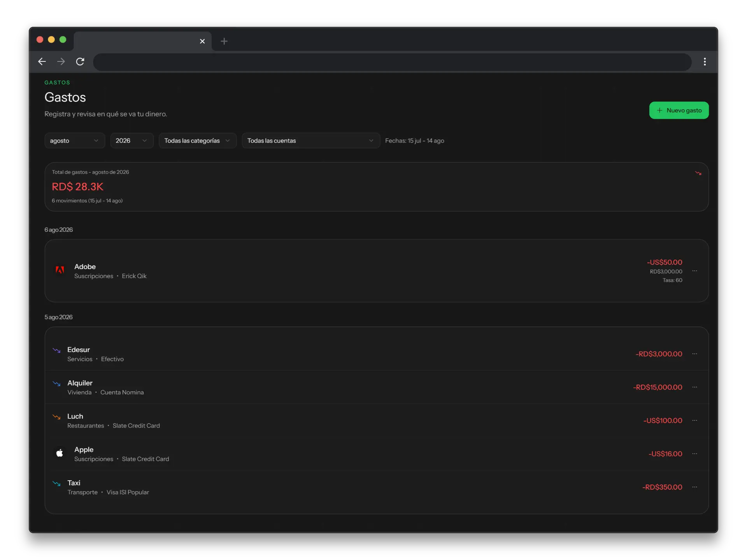Image resolution: width=747 pixels, height=560 pixels.
Task: Click the -RD$350.00 amount
Action: 662,487
